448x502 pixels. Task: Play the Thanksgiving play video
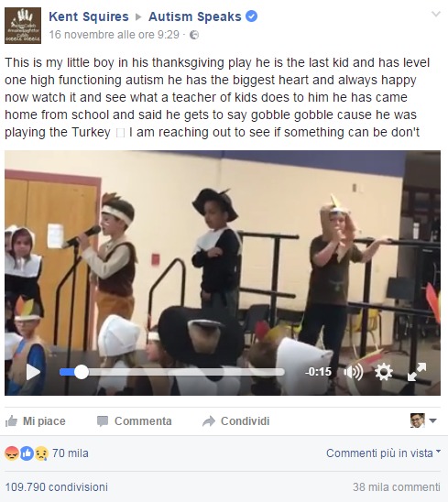pyautogui.click(x=33, y=372)
